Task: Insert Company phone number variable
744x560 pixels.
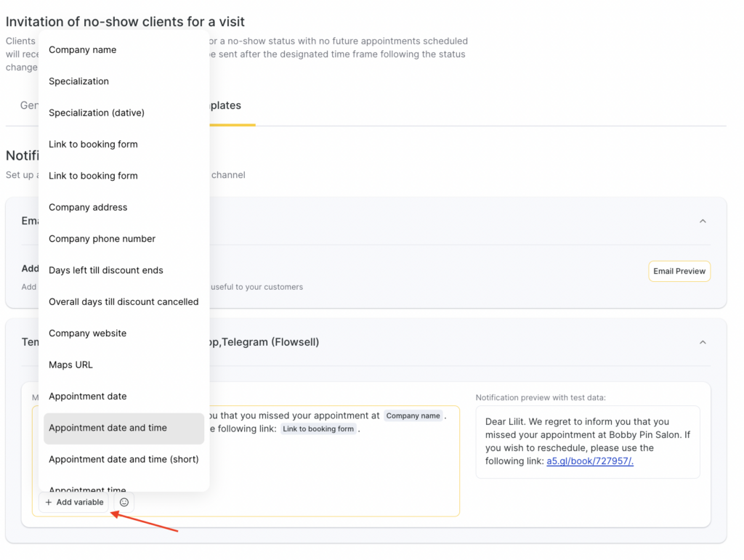Action: pyautogui.click(x=102, y=239)
